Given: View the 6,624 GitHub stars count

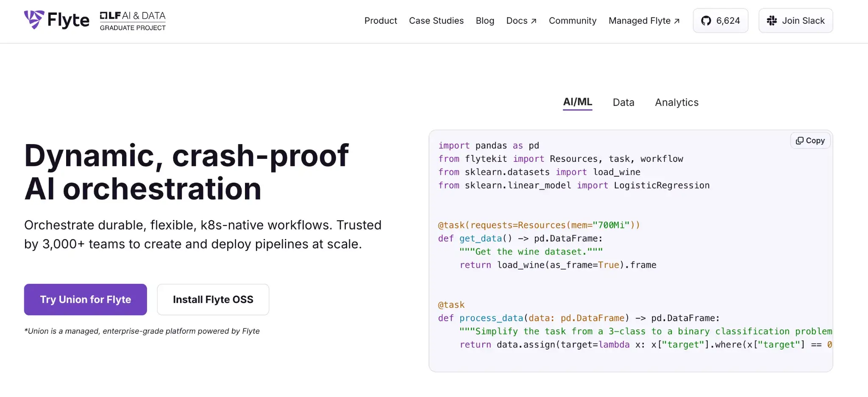Looking at the screenshot, I should (x=728, y=21).
